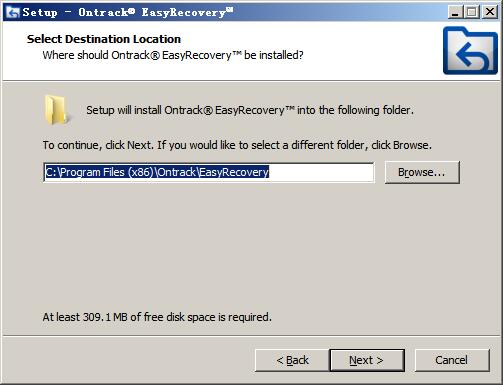Click the 'Setup will install' description text
Viewport: 503px width, 385px height.
250,110
